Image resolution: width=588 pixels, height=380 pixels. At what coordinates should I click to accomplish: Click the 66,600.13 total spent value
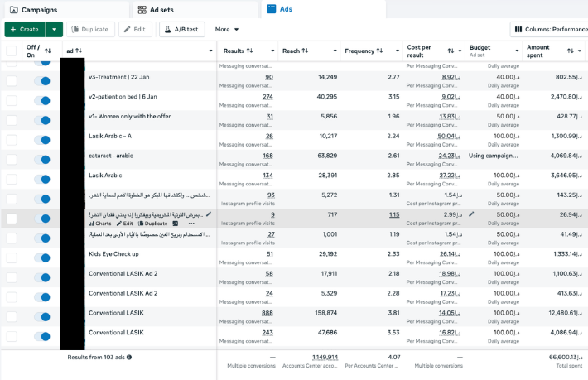pyautogui.click(x=566, y=358)
